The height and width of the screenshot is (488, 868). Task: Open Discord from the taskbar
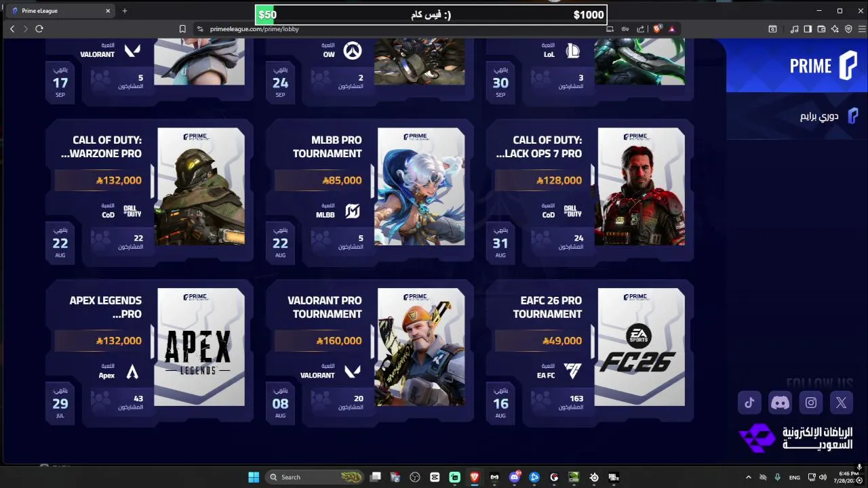[x=514, y=477]
